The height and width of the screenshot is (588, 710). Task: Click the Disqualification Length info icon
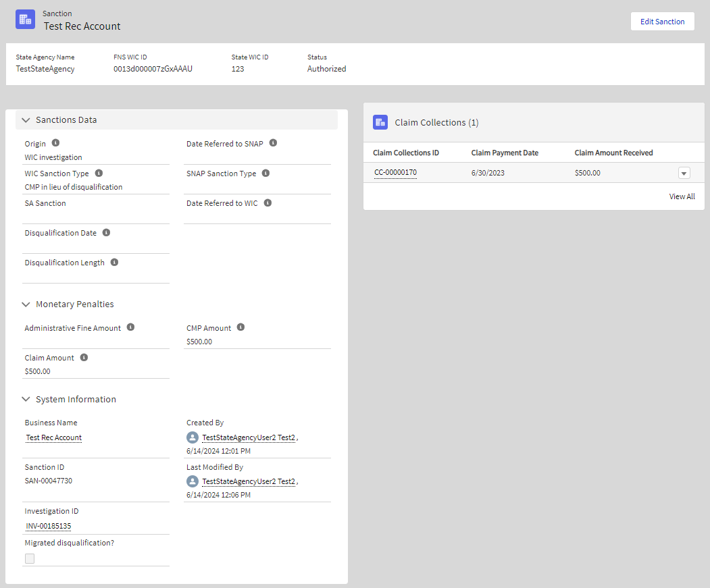tap(114, 262)
